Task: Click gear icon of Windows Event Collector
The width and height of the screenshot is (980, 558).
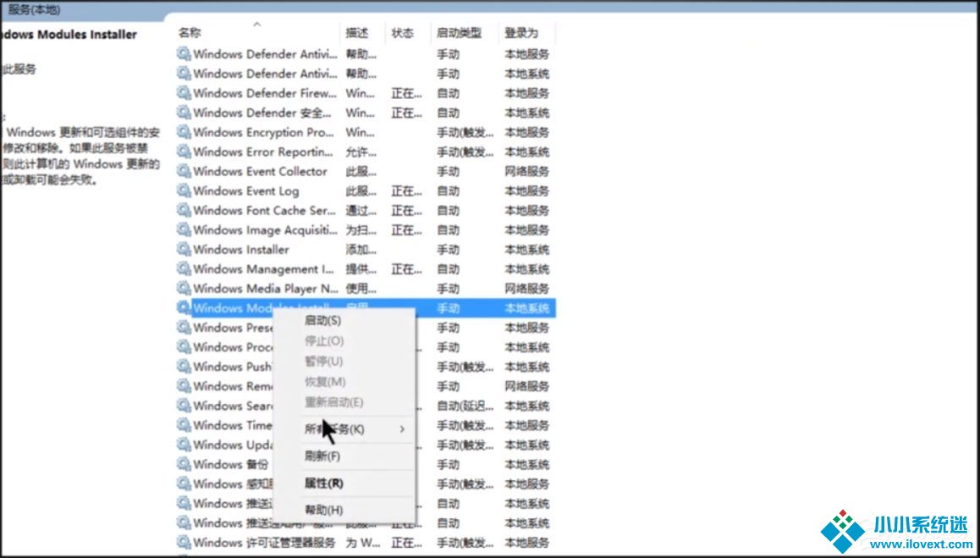Action: pyautogui.click(x=184, y=171)
